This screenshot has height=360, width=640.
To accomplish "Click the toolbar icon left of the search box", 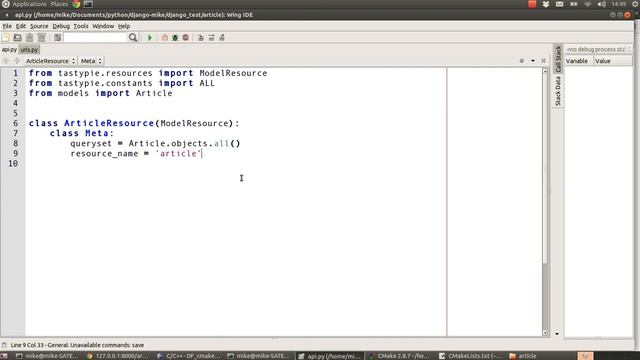I will pos(57,38).
